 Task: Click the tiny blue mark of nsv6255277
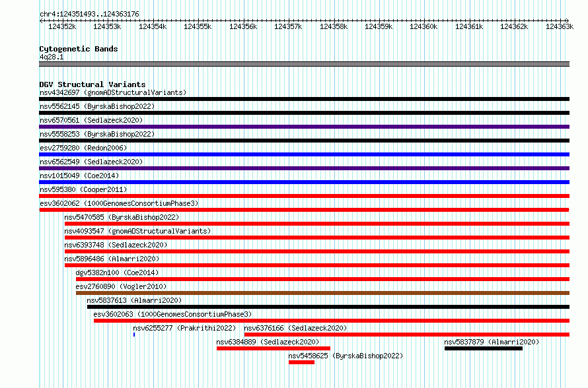pos(134,335)
